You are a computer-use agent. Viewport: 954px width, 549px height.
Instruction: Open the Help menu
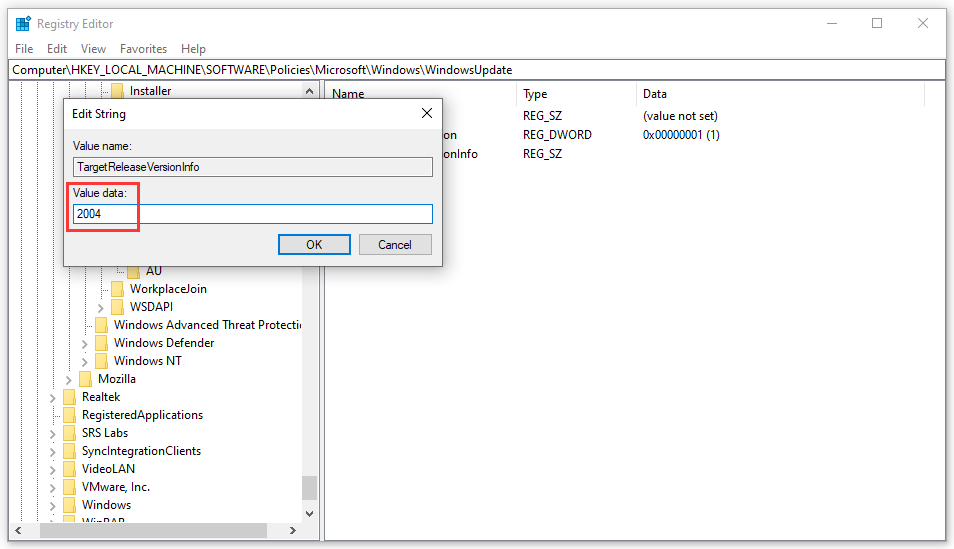(193, 49)
